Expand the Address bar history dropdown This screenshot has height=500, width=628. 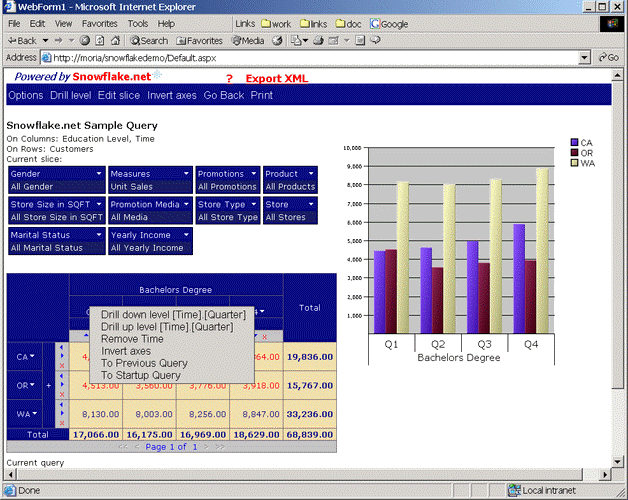click(x=584, y=58)
